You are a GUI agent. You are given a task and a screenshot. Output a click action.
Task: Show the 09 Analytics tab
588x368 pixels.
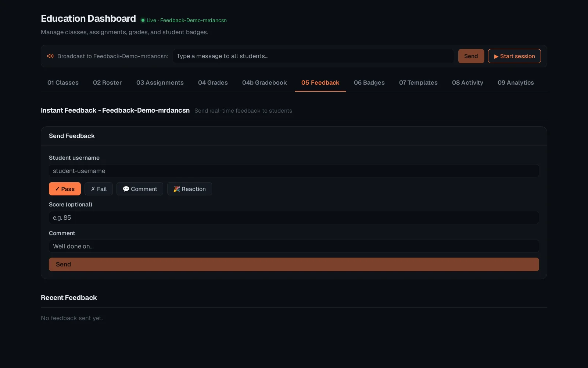(x=516, y=82)
